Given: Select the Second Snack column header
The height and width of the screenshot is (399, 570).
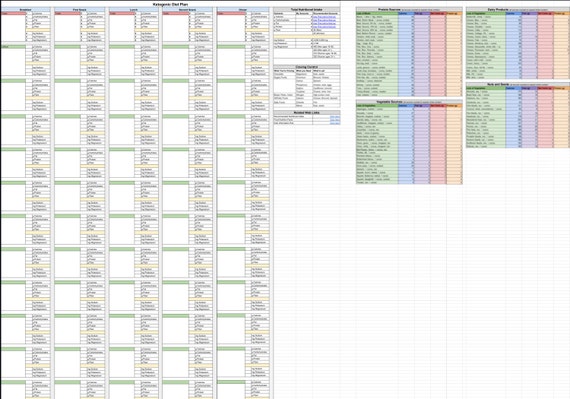Looking at the screenshot, I should click(188, 10).
